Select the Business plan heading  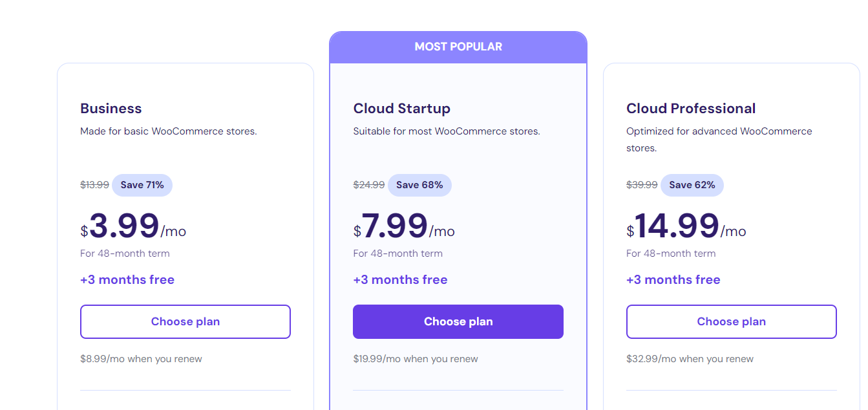[111, 109]
